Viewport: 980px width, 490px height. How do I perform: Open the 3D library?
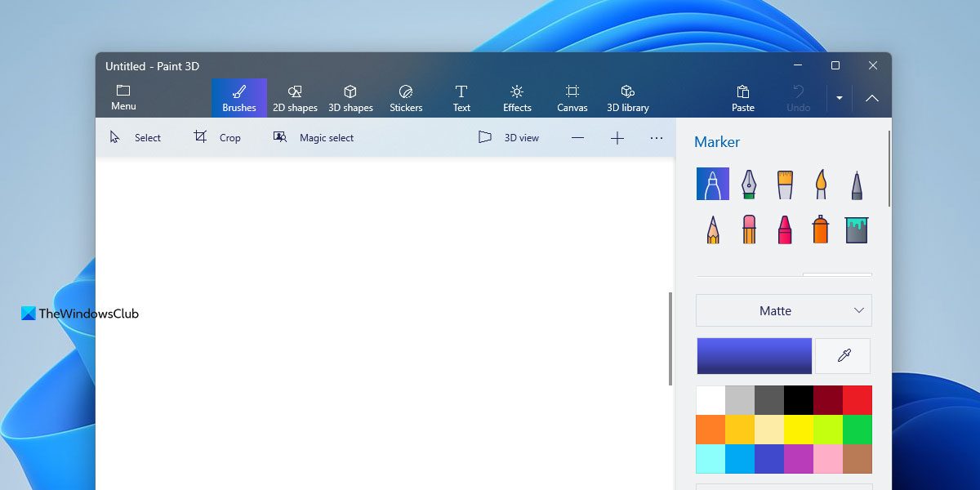coord(627,96)
